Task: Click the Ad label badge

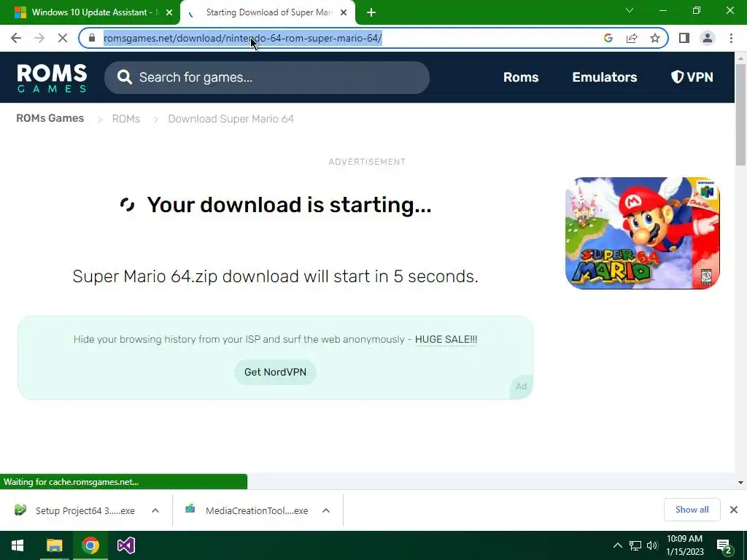Action: pos(521,386)
